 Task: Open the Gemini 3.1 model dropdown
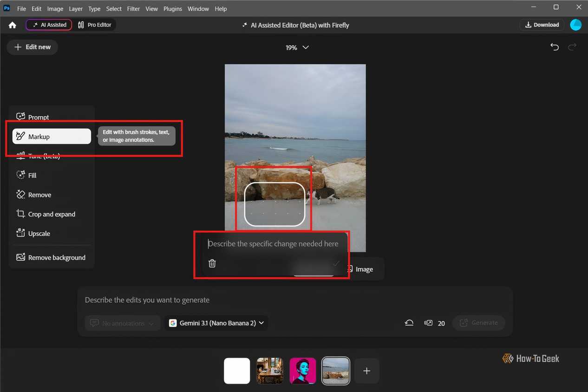(216, 323)
